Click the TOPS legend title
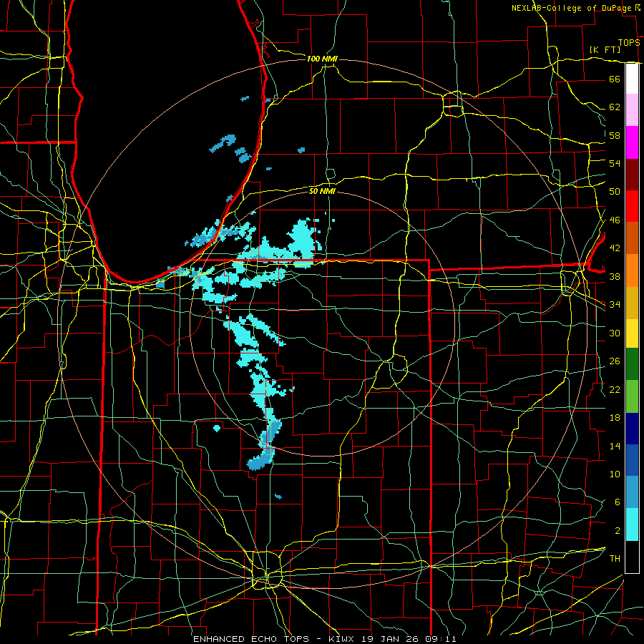 pos(629,43)
